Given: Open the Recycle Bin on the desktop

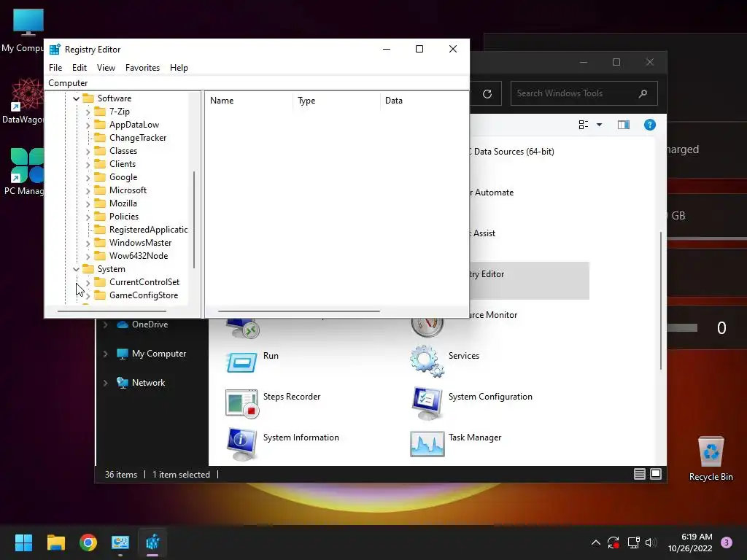Looking at the screenshot, I should (711, 459).
